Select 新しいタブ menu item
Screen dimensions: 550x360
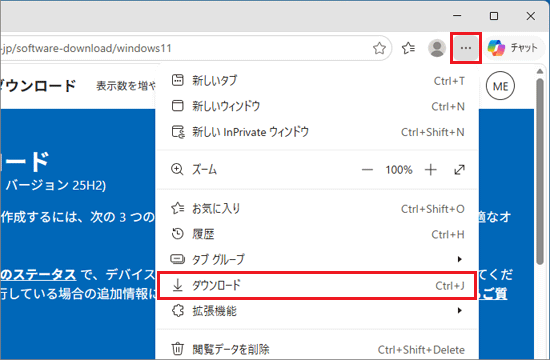coord(318,81)
